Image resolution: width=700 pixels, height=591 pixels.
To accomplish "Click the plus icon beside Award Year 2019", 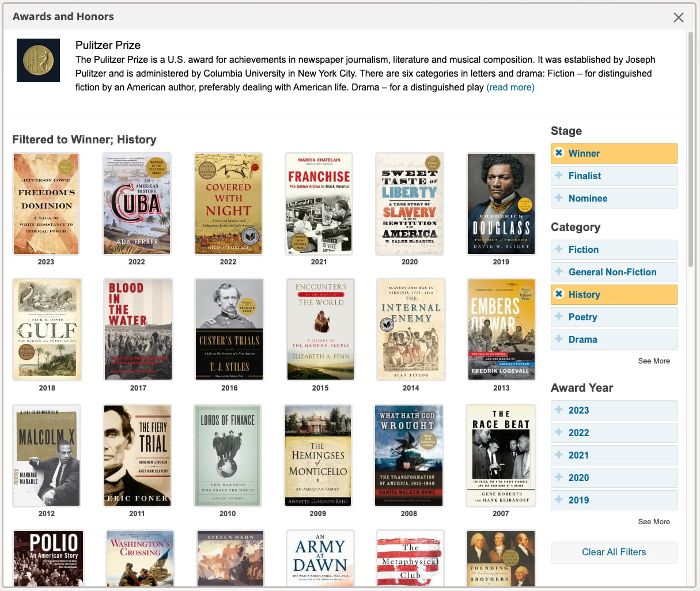I will (x=558, y=500).
